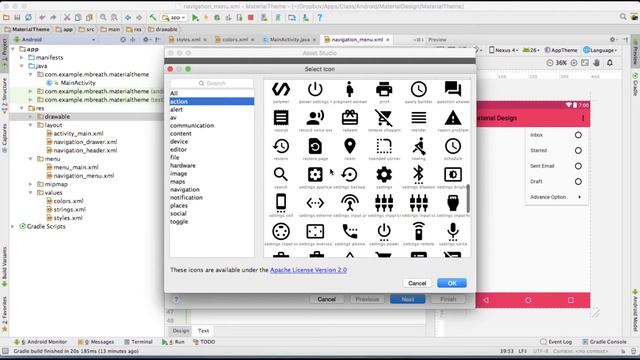Click the Cut scissors toolbar icon

point(67,18)
